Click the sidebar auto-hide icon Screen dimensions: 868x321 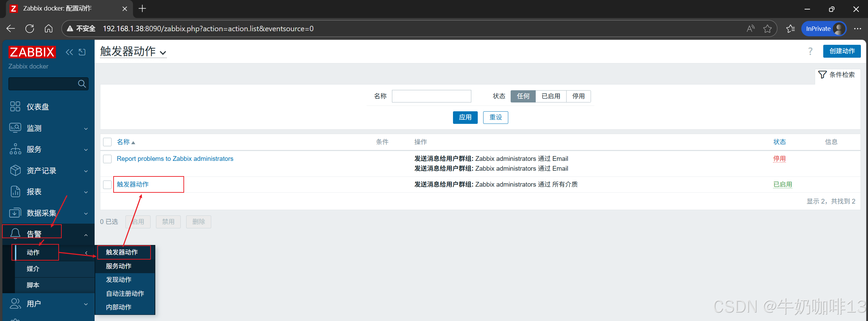(82, 52)
